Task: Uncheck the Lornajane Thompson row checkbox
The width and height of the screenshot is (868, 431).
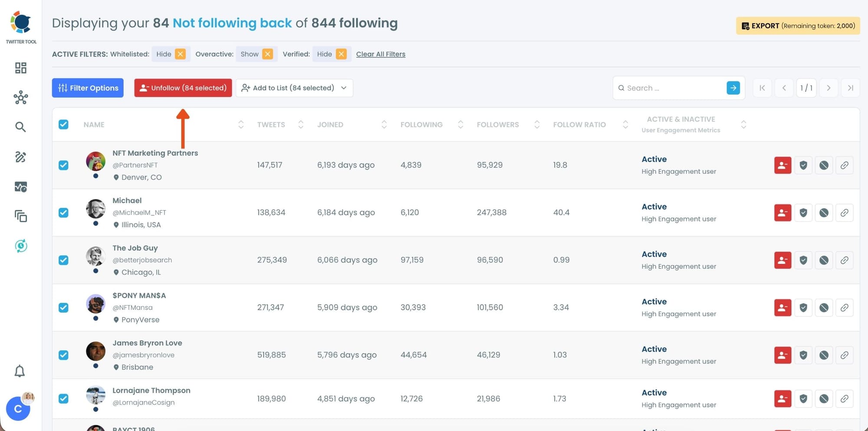Action: [63, 398]
